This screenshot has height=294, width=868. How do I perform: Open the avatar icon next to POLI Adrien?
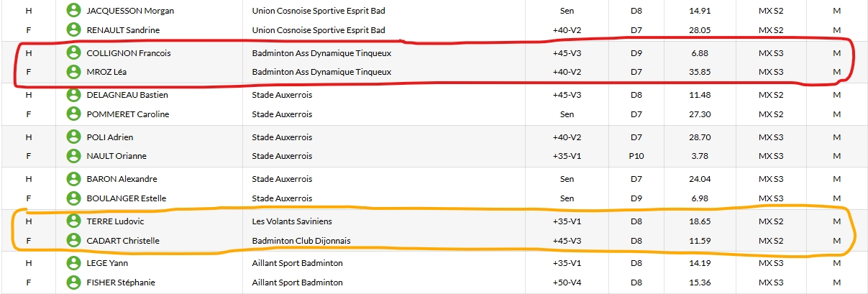(73, 137)
